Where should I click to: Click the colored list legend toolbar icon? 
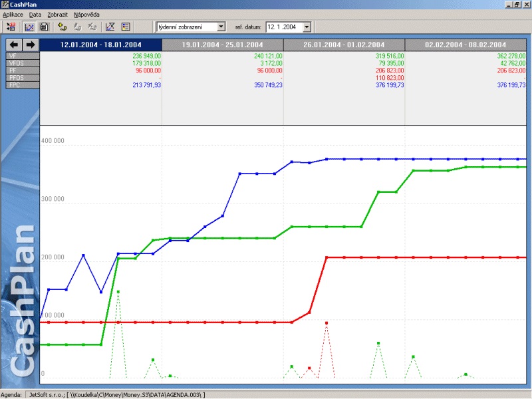click(126, 27)
